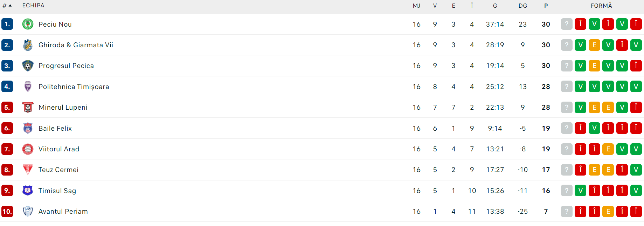Sort standings by DG goal difference header
This screenshot has height=226, width=644.
(522, 6)
